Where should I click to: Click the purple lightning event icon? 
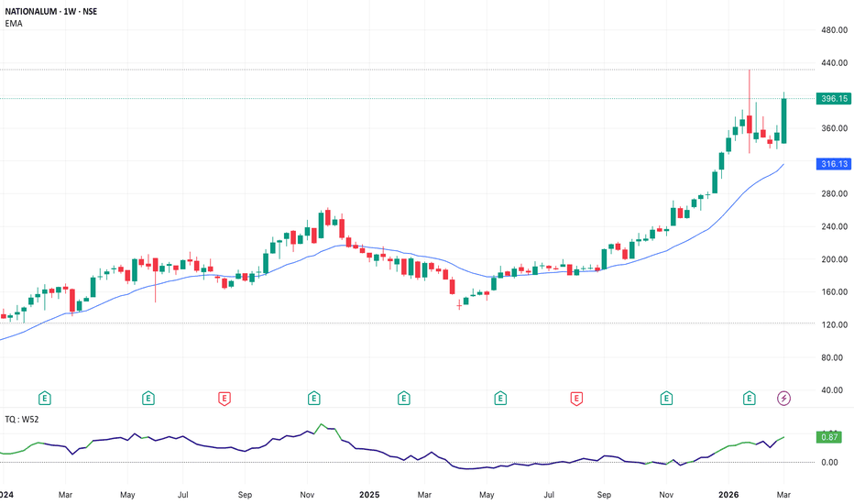(x=783, y=399)
